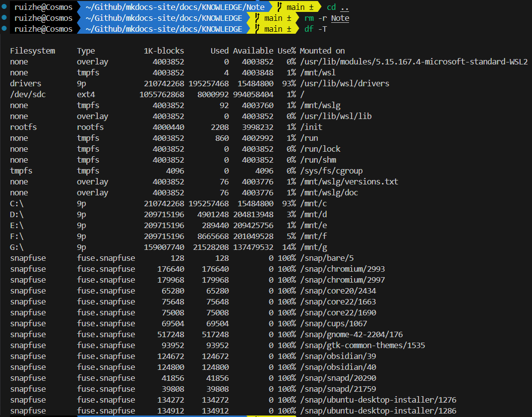Click the "Filesystem" column header
The image size is (532, 417).
point(32,51)
